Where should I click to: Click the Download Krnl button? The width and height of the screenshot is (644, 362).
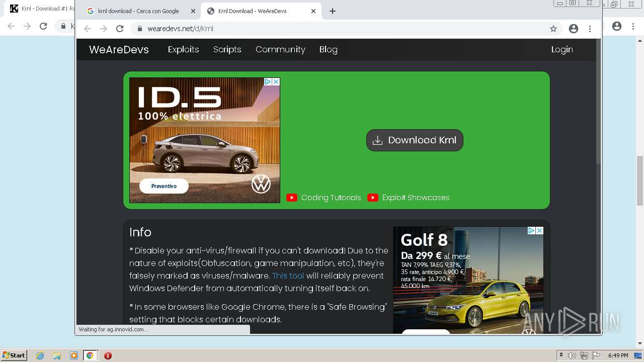pyautogui.click(x=415, y=140)
